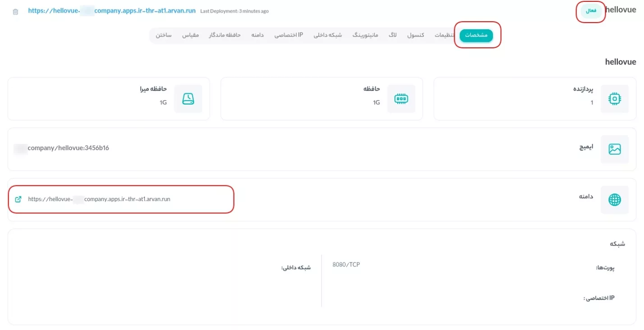Click the domain (دامنه) globe icon

point(614,200)
